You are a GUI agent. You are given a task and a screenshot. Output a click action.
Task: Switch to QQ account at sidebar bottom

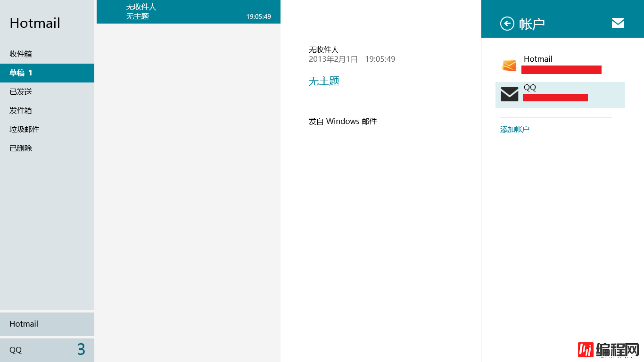point(47,350)
